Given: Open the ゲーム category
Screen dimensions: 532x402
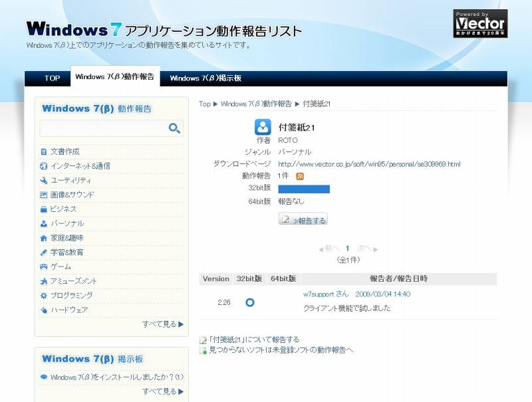Looking at the screenshot, I should click(61, 266).
